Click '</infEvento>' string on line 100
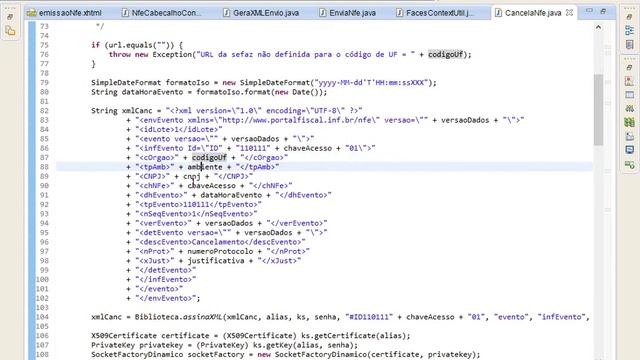The width and height of the screenshot is (640, 360). (166, 280)
